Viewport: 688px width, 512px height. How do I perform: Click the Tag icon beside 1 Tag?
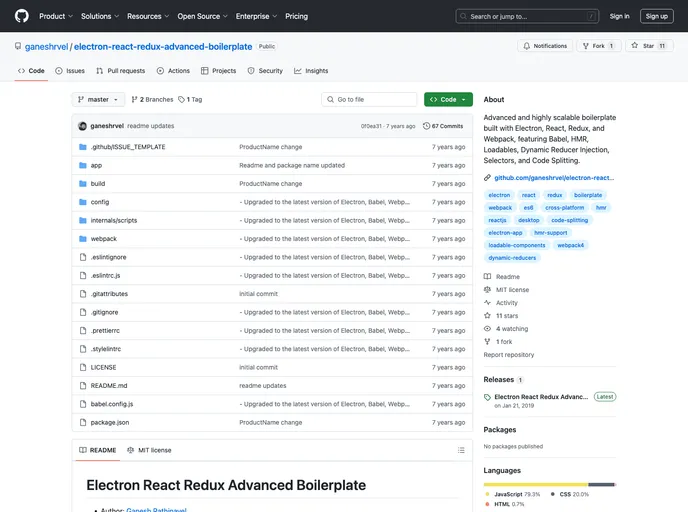pyautogui.click(x=181, y=100)
